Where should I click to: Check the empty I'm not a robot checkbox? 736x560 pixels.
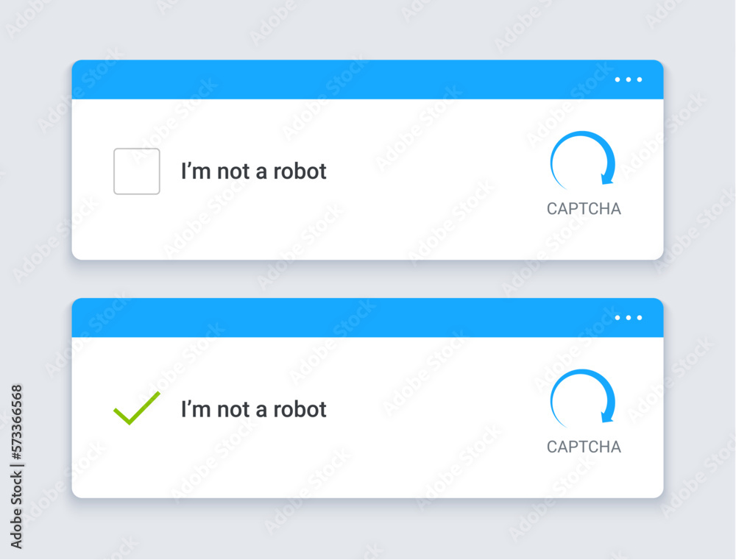tap(137, 171)
